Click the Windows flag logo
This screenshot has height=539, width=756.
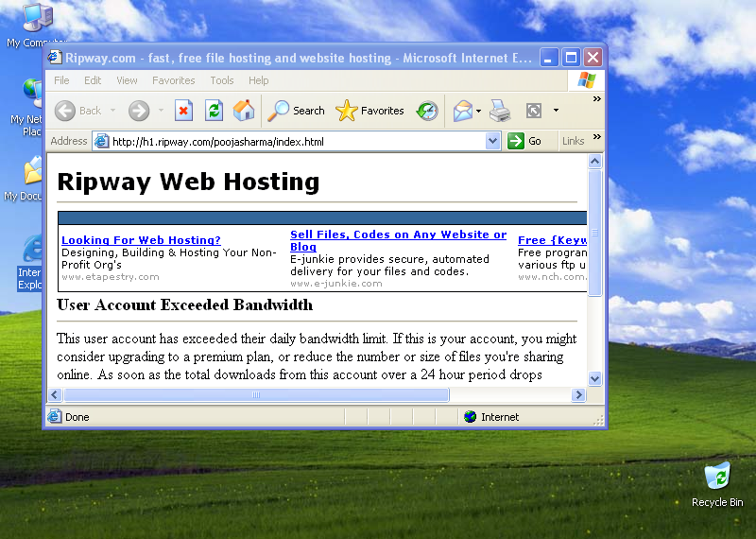pyautogui.click(x=586, y=80)
